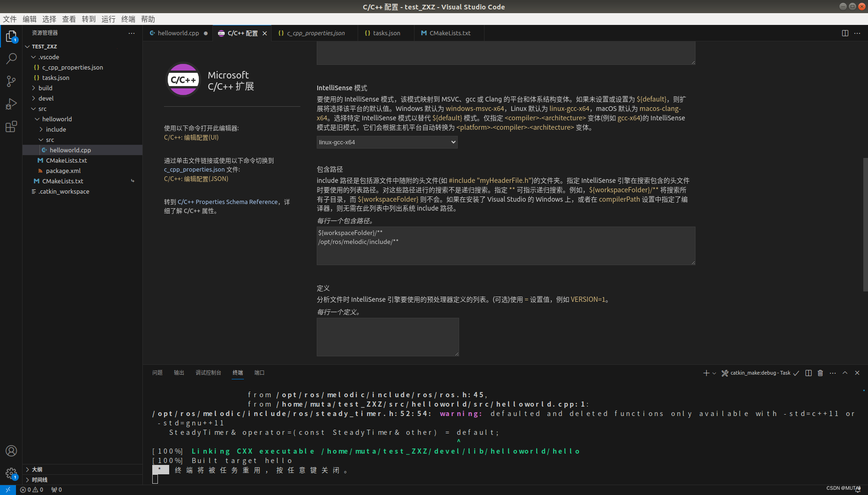
Task: Open the Search view in activity bar
Action: click(10, 58)
